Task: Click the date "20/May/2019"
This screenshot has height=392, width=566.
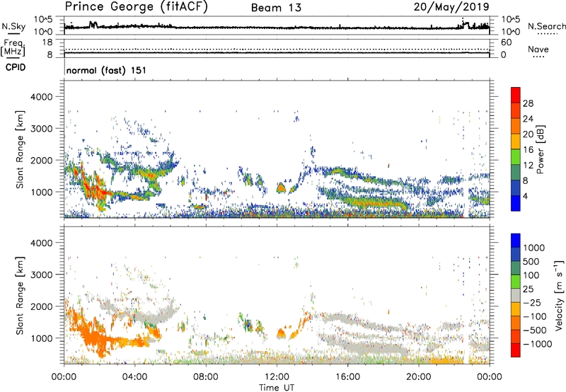Action: pos(451,6)
